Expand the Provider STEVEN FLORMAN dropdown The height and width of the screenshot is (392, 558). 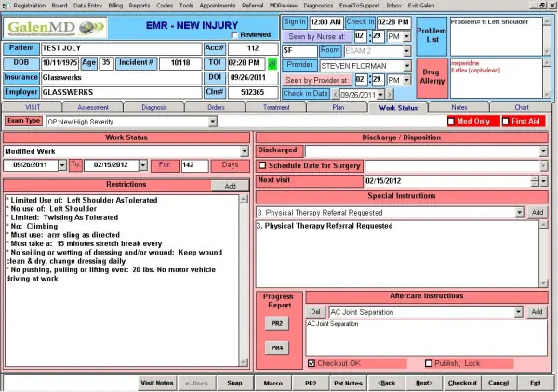pos(407,66)
